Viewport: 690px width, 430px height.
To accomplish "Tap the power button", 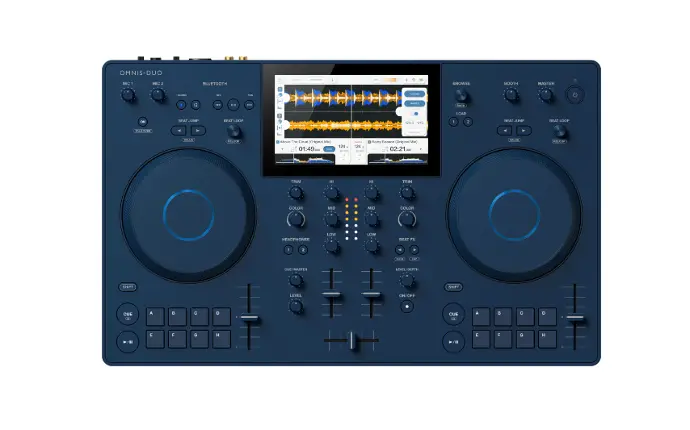I will 575,95.
